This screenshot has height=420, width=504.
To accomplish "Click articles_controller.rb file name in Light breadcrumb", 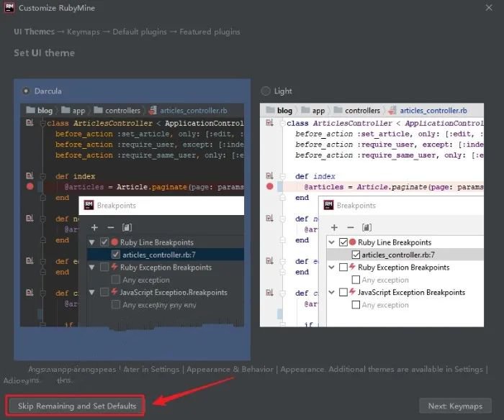I will click(433, 111).
